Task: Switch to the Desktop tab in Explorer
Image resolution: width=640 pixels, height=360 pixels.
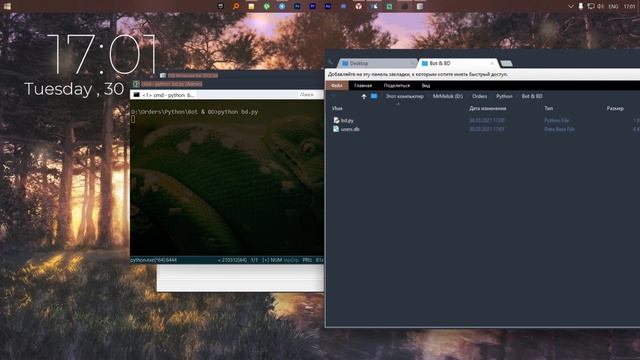Action: point(376,63)
